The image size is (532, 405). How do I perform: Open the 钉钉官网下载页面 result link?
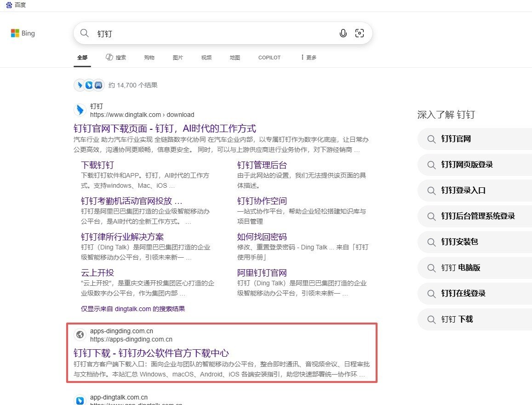pos(165,128)
